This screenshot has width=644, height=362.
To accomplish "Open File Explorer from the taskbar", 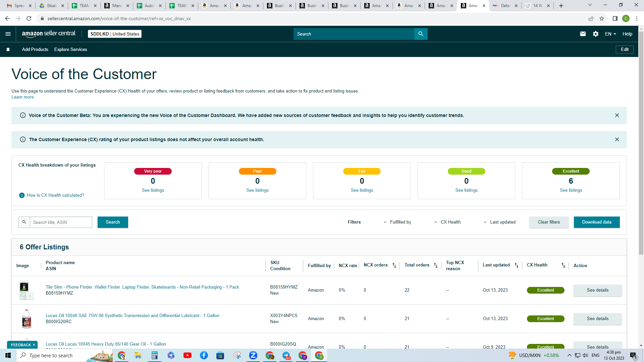I will pyautogui.click(x=138, y=355).
